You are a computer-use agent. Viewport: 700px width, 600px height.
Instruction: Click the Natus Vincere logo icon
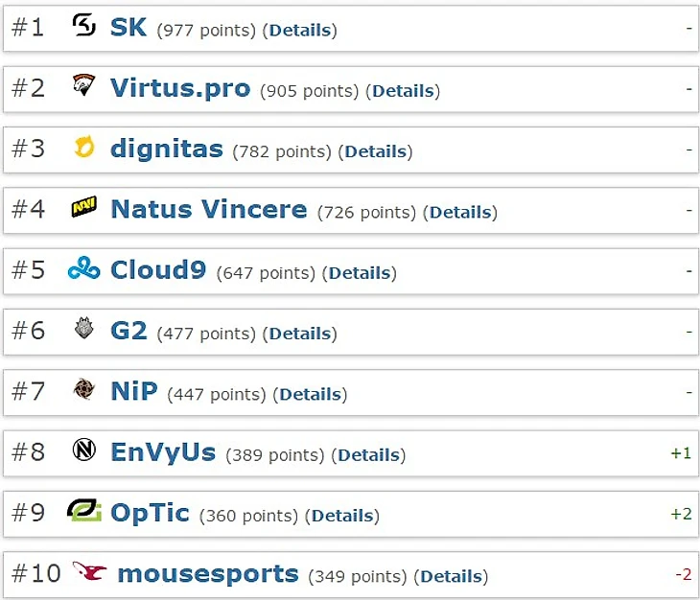[x=84, y=208]
